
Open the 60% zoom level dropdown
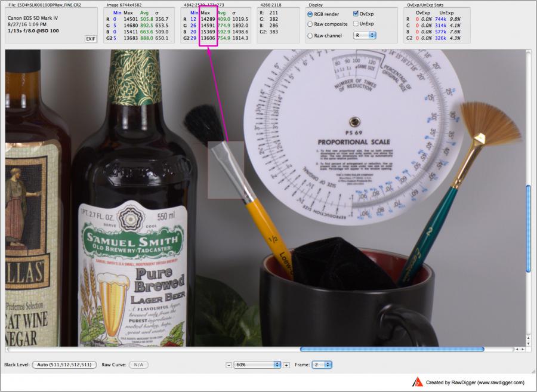[257, 365]
